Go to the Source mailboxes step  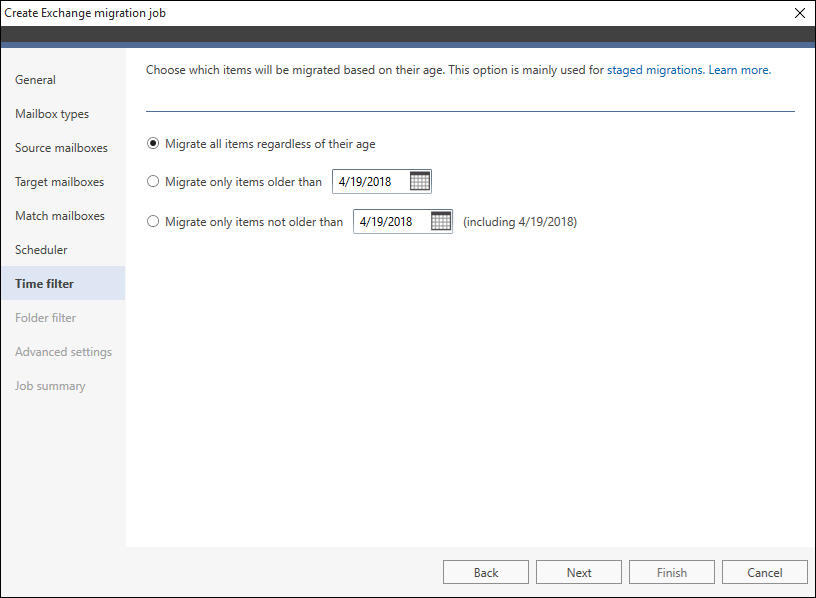click(63, 148)
